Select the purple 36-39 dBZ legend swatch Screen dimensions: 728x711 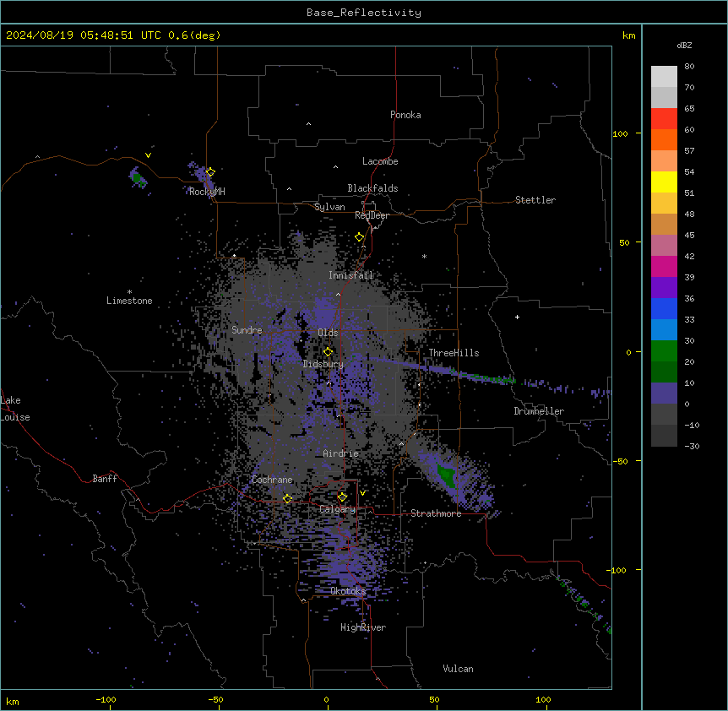pos(664,287)
